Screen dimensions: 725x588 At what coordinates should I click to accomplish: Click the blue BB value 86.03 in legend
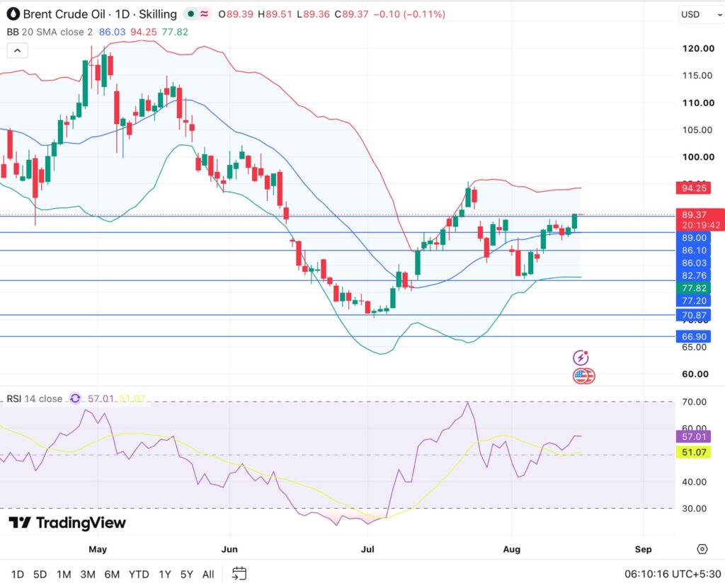click(112, 32)
